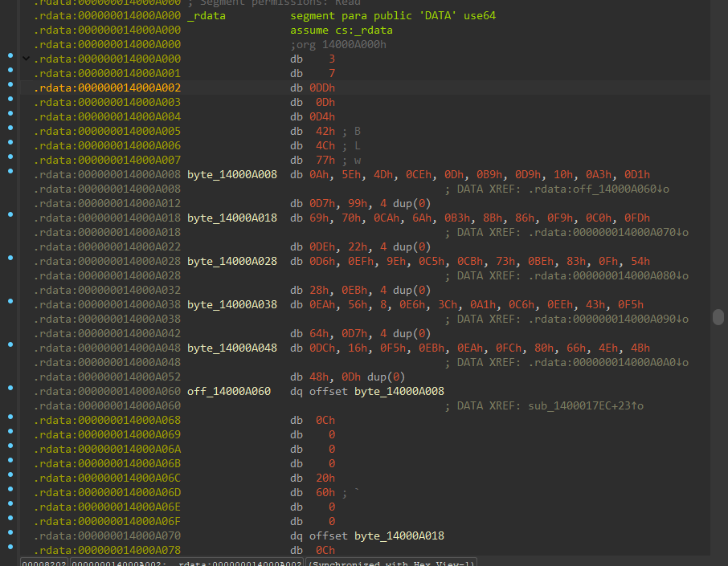This screenshot has width=728, height=566.
Task: Select address .rdata:000000014000A052
Action: 107,377
